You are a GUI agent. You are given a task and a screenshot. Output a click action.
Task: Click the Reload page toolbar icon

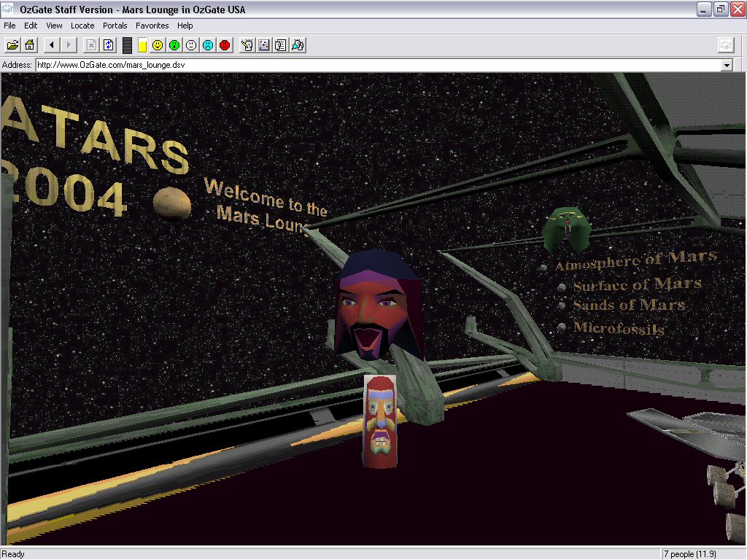point(109,45)
